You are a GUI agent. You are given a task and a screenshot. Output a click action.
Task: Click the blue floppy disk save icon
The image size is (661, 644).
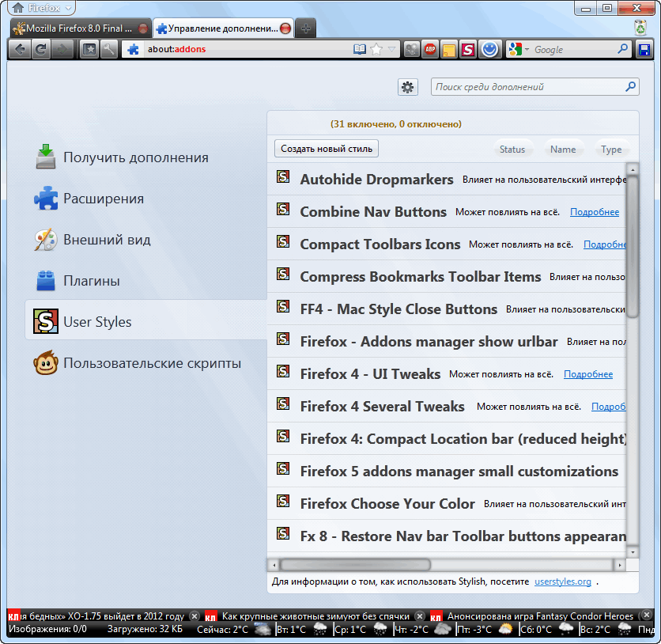[644, 49]
